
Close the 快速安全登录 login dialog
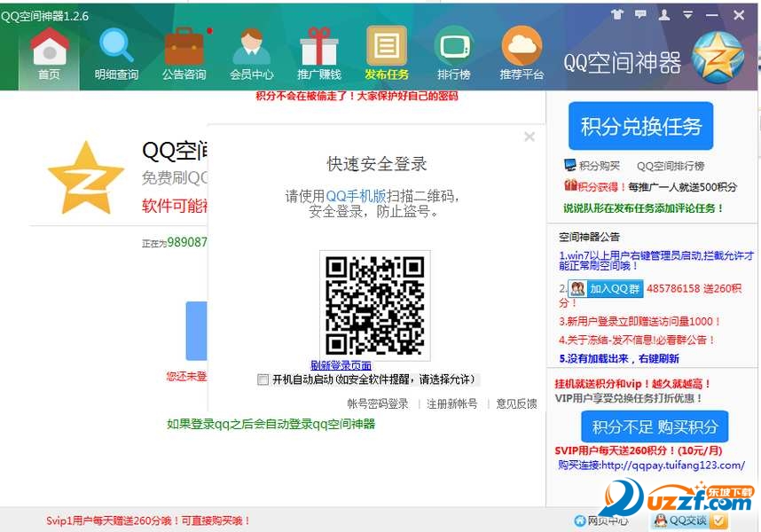coord(530,137)
